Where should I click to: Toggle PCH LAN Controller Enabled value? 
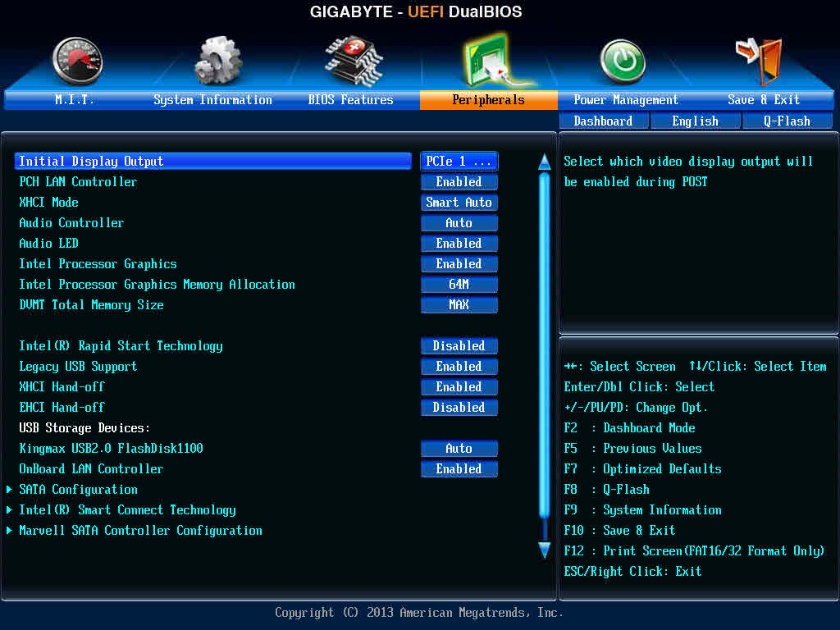coord(459,182)
